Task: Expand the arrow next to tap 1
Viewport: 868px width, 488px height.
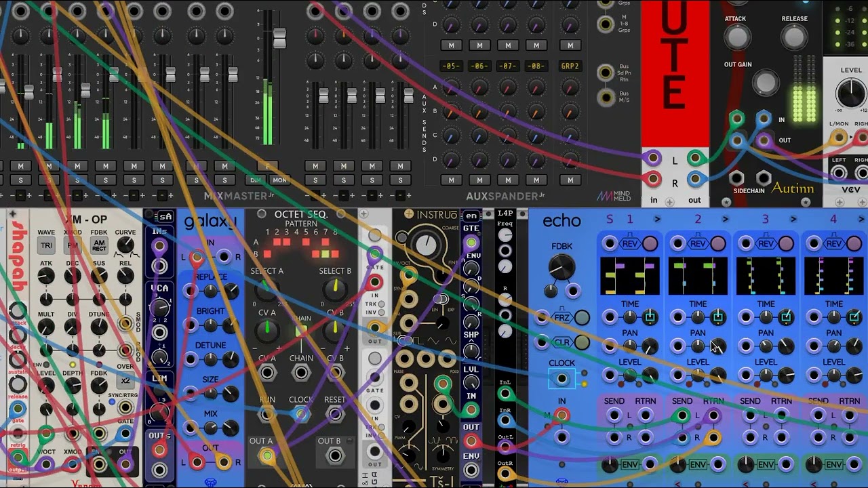Action: tap(657, 219)
